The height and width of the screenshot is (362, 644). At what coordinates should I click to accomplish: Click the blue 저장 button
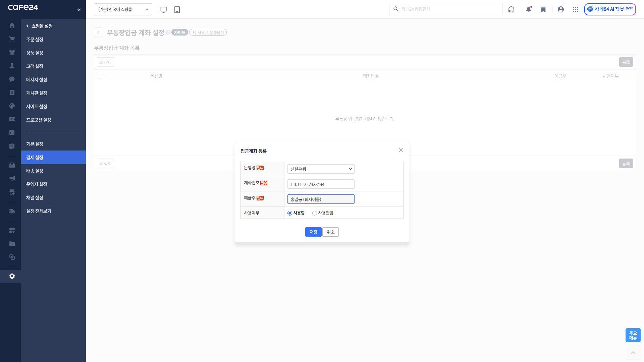tap(313, 232)
